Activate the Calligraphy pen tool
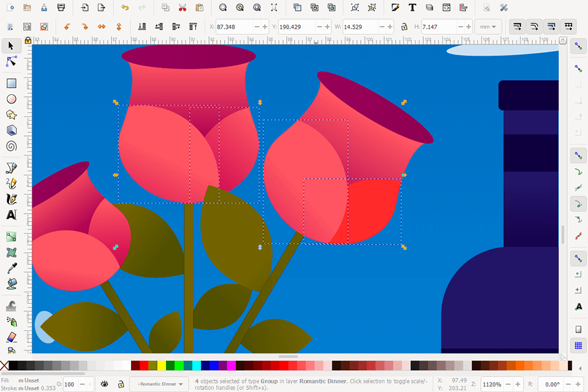The width and height of the screenshot is (588, 392). 11,199
